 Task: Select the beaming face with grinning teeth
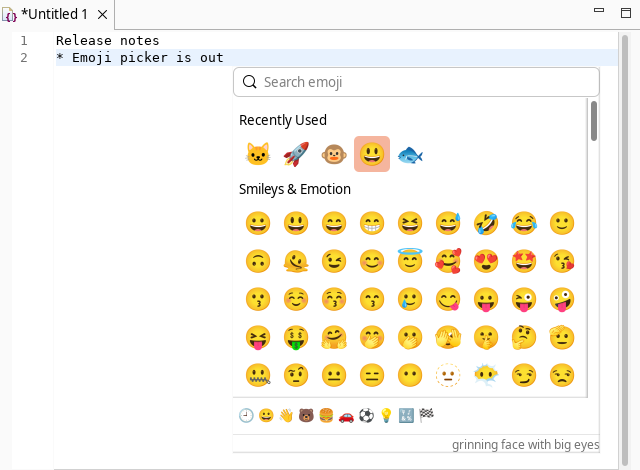click(372, 223)
